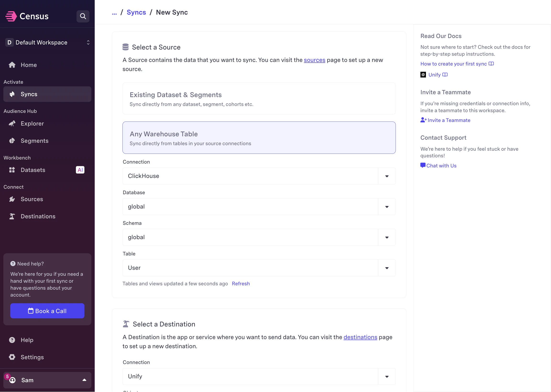Click the search magnifier icon

click(x=83, y=16)
